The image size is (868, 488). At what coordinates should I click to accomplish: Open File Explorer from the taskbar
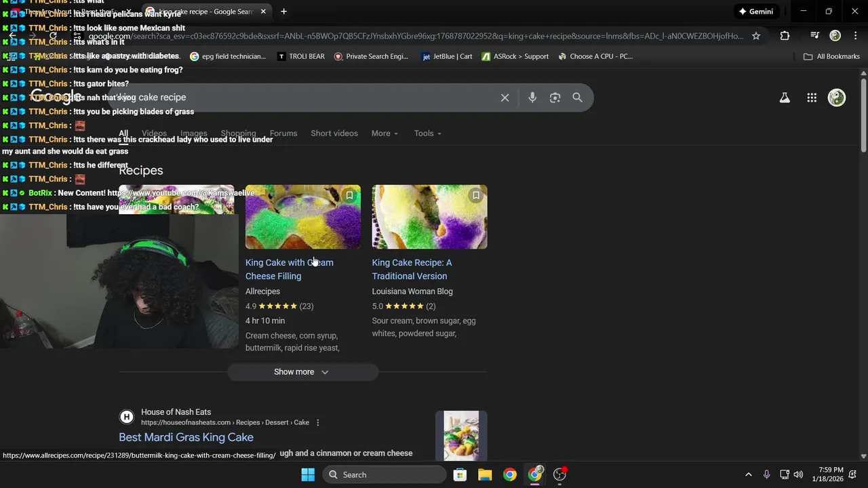485,474
